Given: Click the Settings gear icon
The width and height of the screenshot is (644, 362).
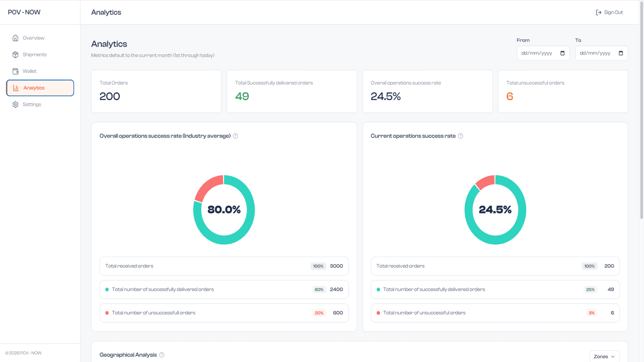Looking at the screenshot, I should (15, 105).
